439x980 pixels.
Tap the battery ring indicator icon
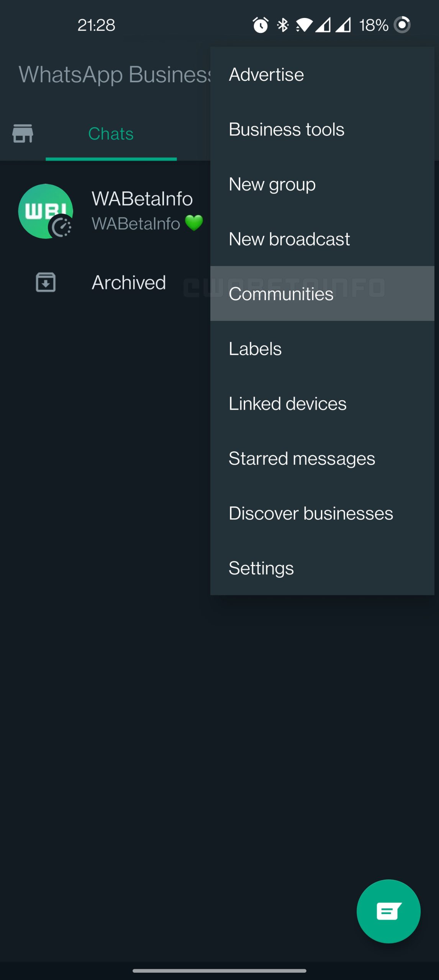tap(402, 25)
